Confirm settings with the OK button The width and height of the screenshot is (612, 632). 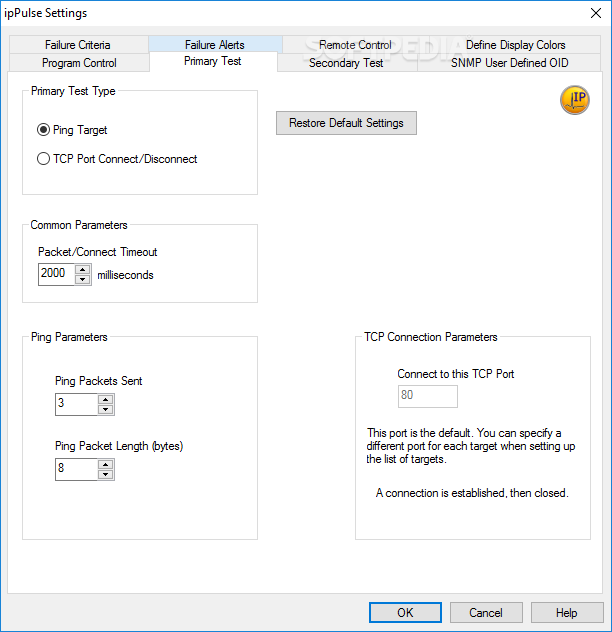(x=405, y=613)
